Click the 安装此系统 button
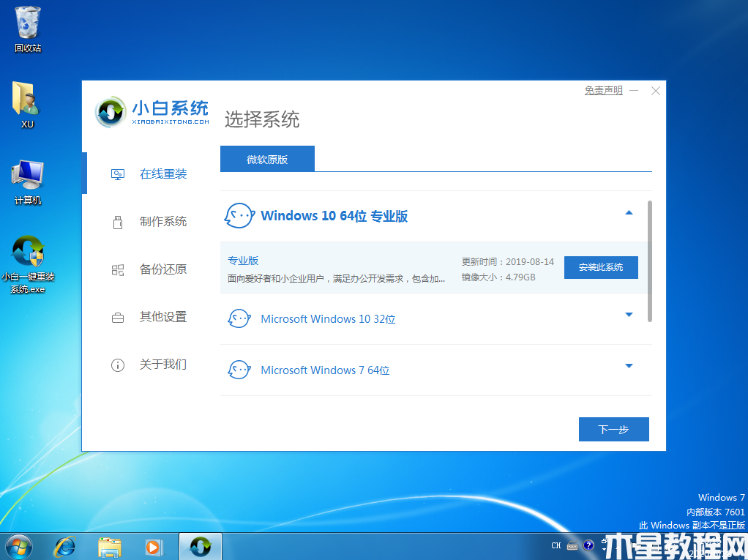This screenshot has width=748, height=560. click(601, 267)
